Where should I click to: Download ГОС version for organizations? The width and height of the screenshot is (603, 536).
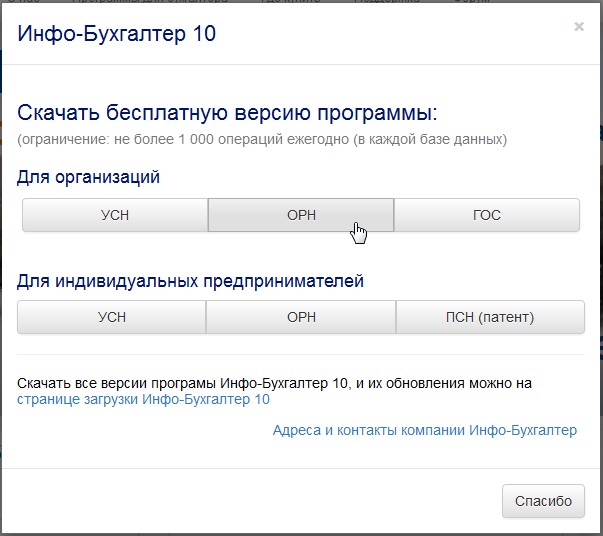click(487, 215)
